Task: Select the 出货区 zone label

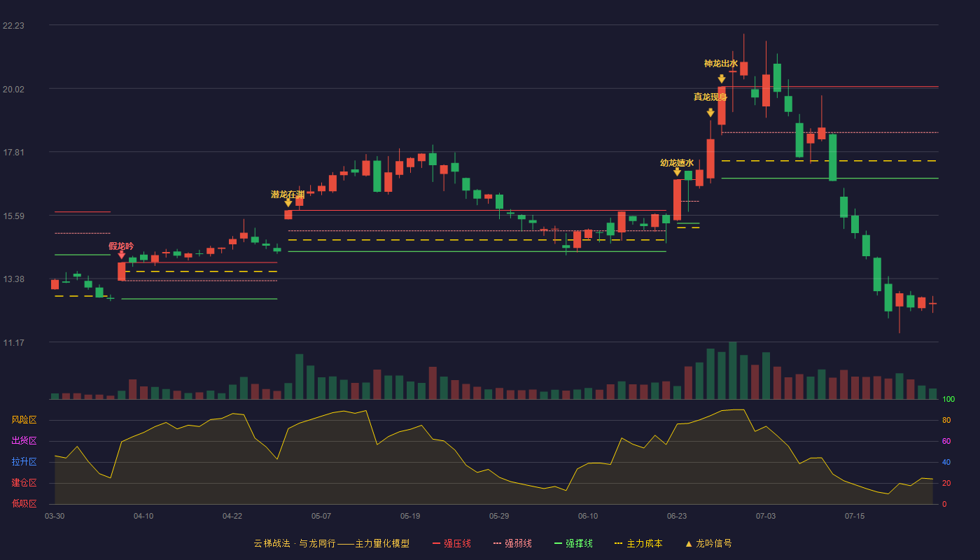Action: 24,441
